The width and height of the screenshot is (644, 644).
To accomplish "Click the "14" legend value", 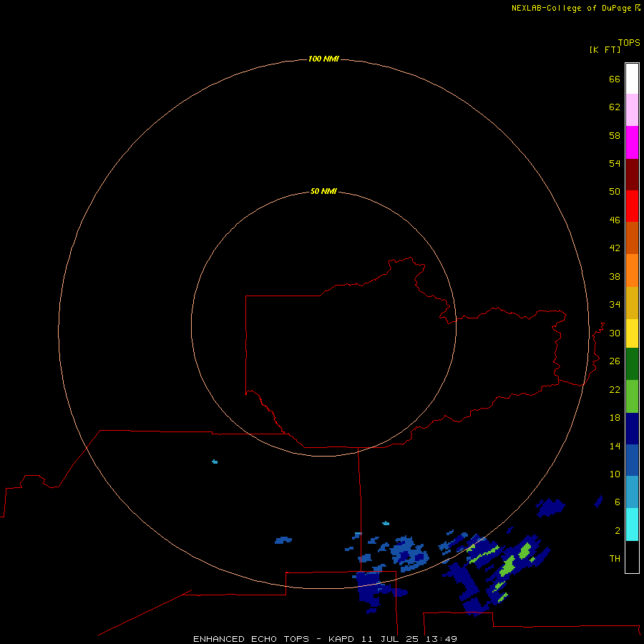I will point(615,446).
